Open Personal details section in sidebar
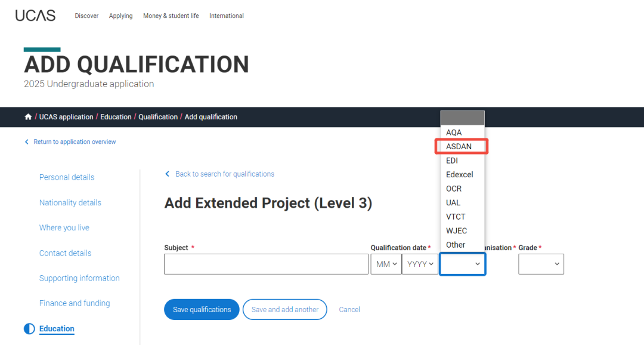 67,177
